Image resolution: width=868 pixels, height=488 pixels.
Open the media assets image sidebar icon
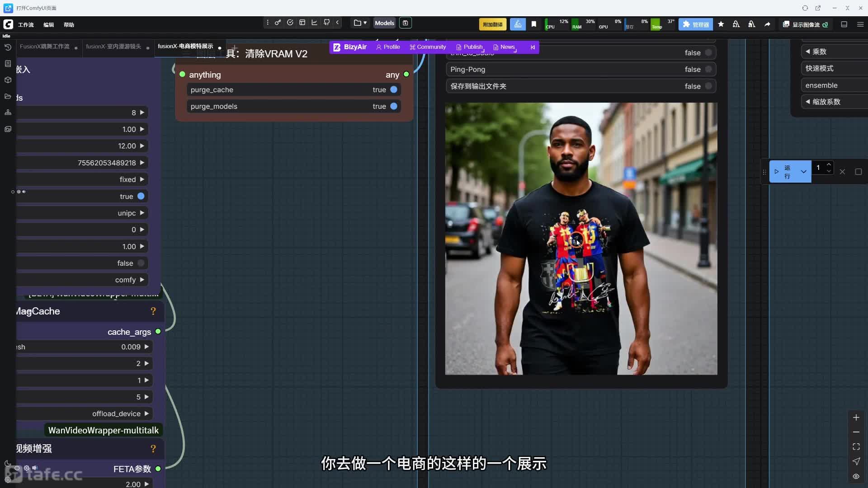tap(8, 129)
